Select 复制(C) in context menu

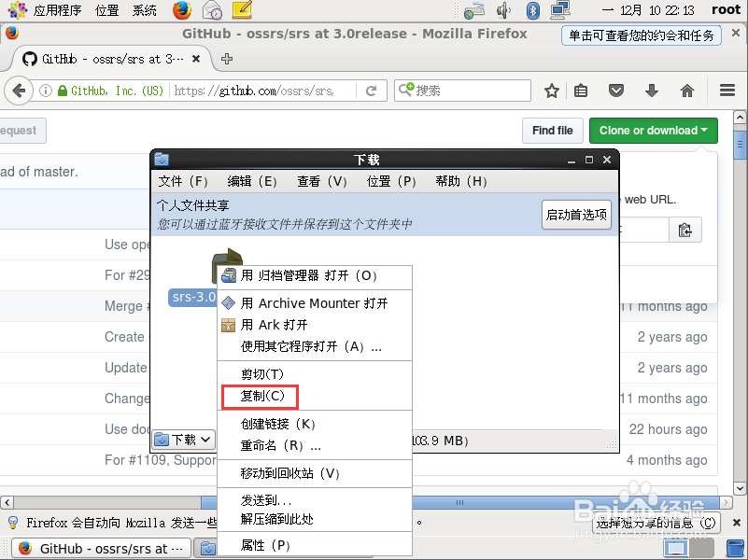point(315,396)
